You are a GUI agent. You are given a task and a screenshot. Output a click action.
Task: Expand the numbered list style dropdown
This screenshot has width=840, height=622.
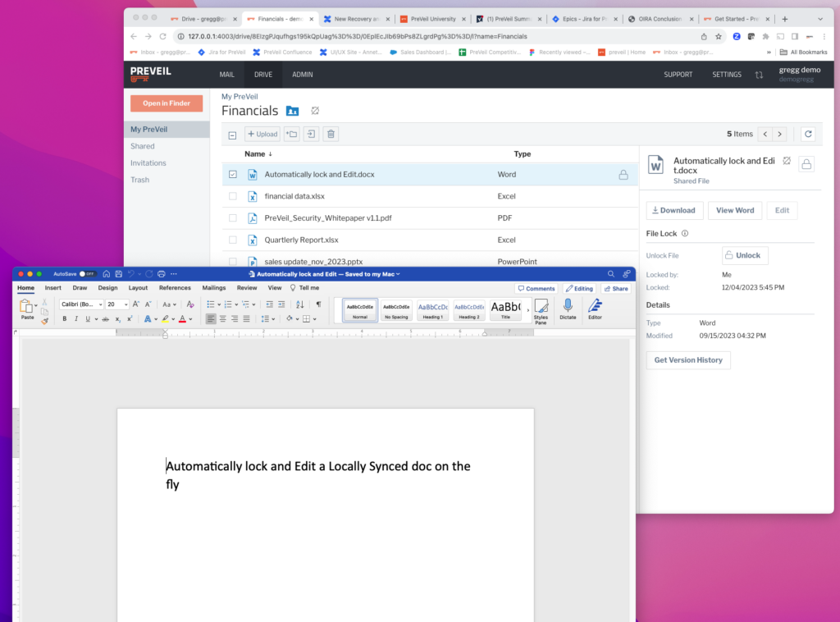236,304
